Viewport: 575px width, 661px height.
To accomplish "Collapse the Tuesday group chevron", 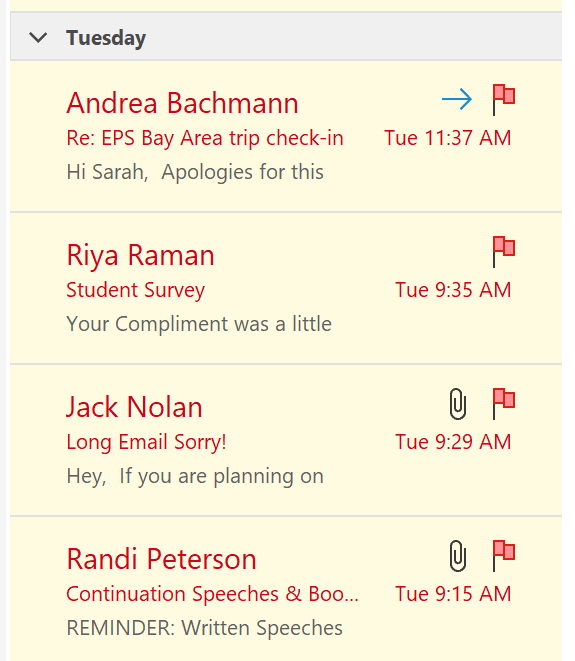I will pyautogui.click(x=38, y=38).
